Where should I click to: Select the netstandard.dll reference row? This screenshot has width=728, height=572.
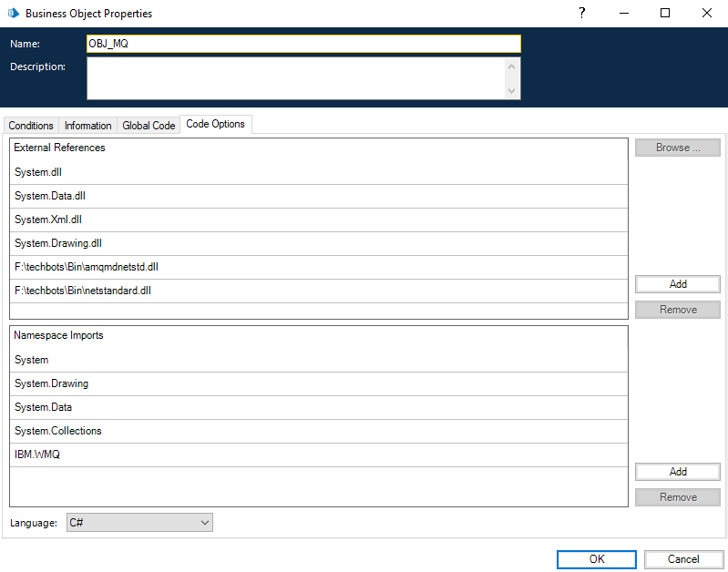point(319,291)
